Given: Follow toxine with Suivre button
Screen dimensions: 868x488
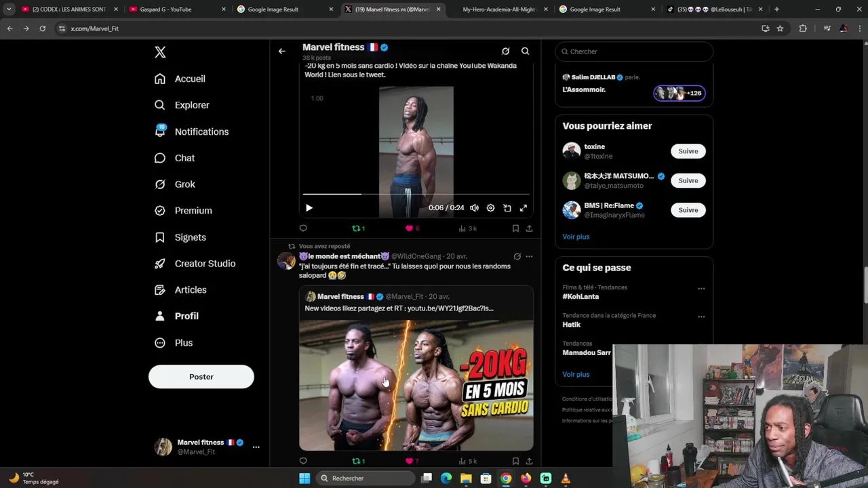Looking at the screenshot, I should 688,151.
